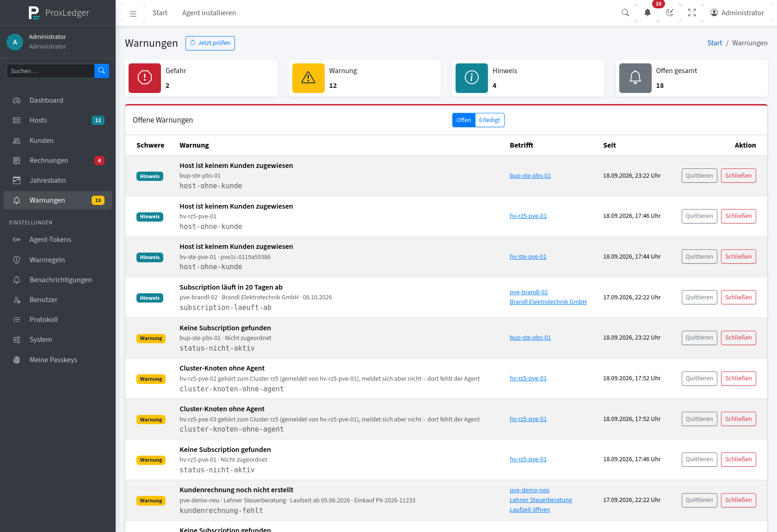Open the Brandl Elektrotechnik GmbH link

click(548, 302)
